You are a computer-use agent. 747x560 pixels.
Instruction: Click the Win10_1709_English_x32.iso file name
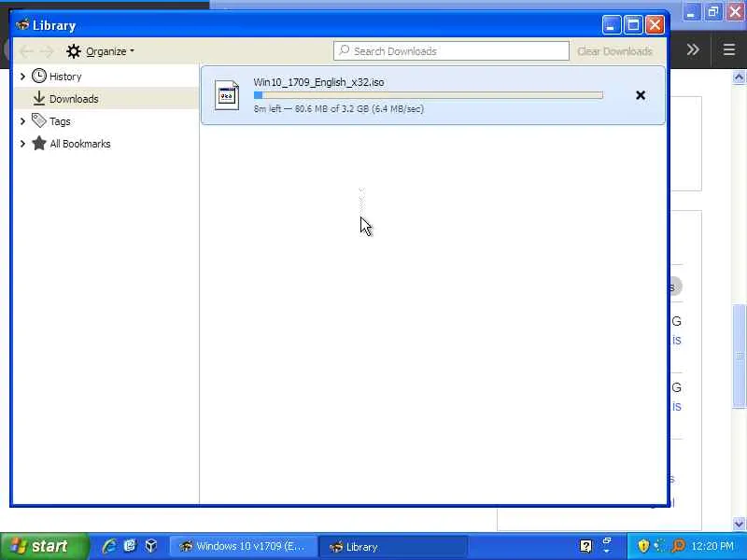pos(318,82)
